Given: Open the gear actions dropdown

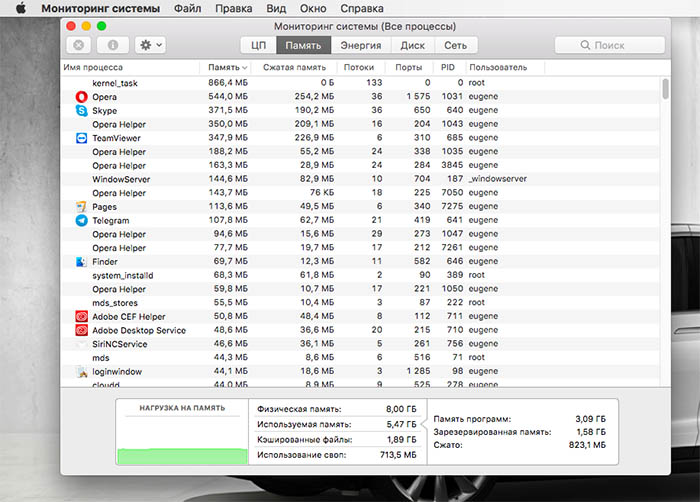Looking at the screenshot, I should pos(150,45).
